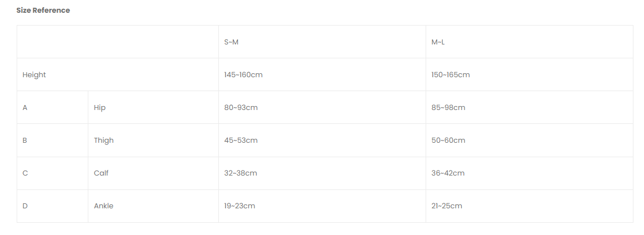
Task: Click the Thigh row label
Action: [x=103, y=141]
